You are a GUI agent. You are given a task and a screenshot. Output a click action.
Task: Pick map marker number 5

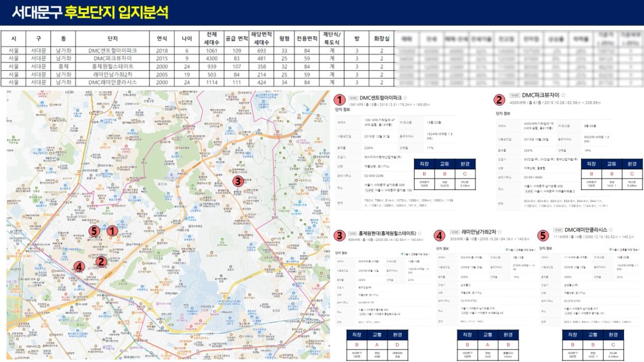tap(94, 231)
